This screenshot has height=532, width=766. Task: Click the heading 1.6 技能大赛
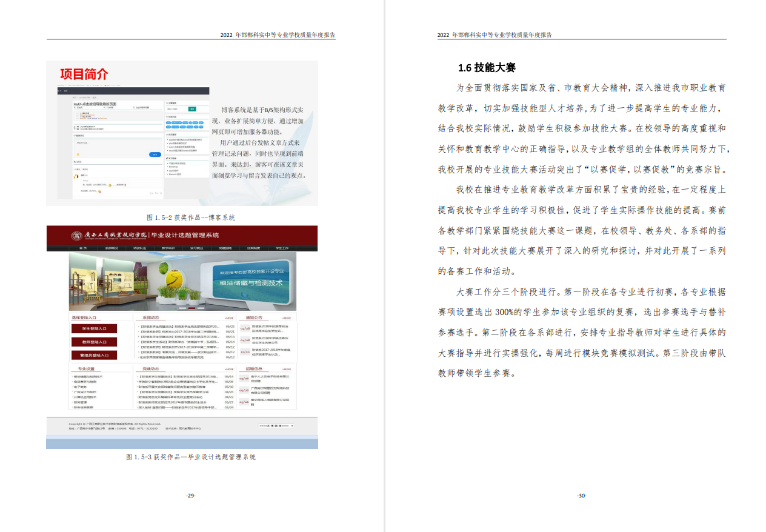pyautogui.click(x=487, y=67)
